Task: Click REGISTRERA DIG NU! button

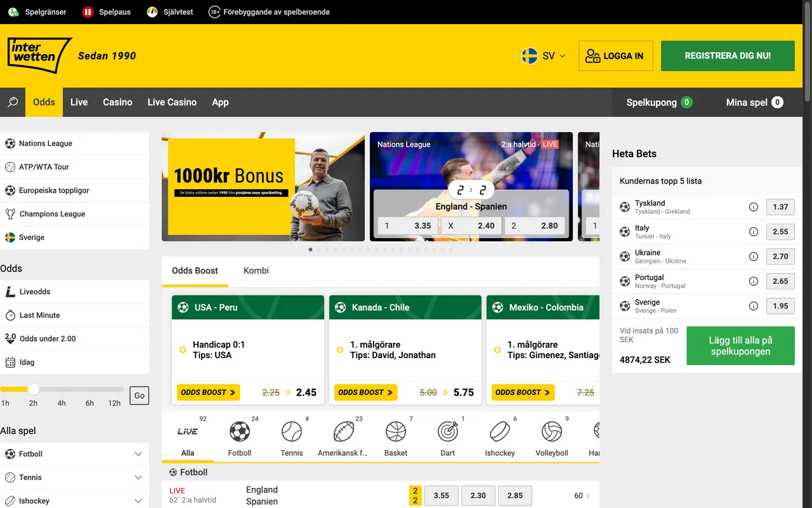Action: [728, 56]
